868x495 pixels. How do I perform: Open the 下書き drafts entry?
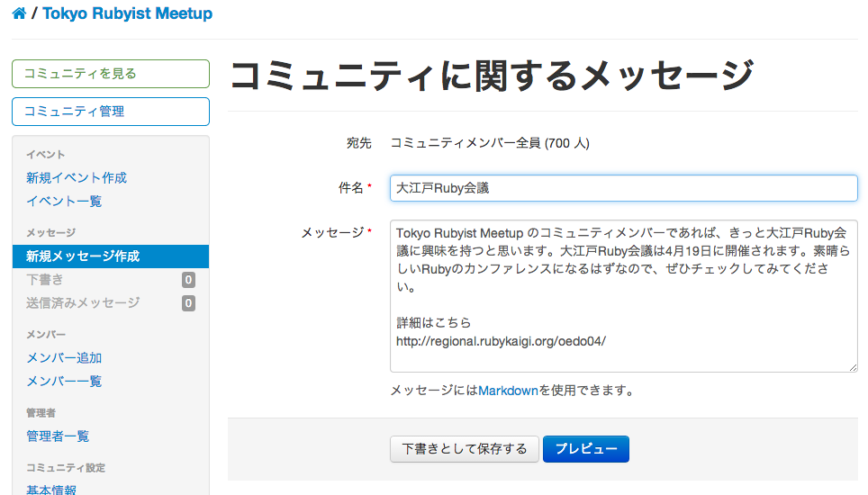click(45, 279)
